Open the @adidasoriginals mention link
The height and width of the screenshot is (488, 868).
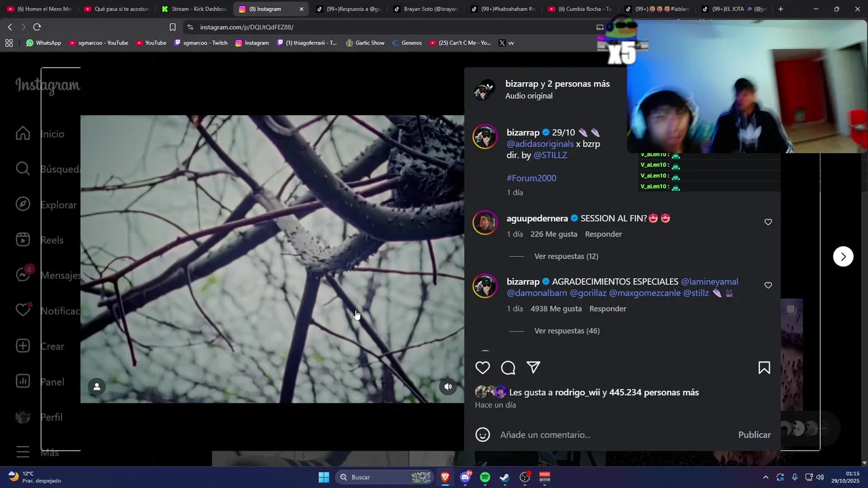click(540, 144)
